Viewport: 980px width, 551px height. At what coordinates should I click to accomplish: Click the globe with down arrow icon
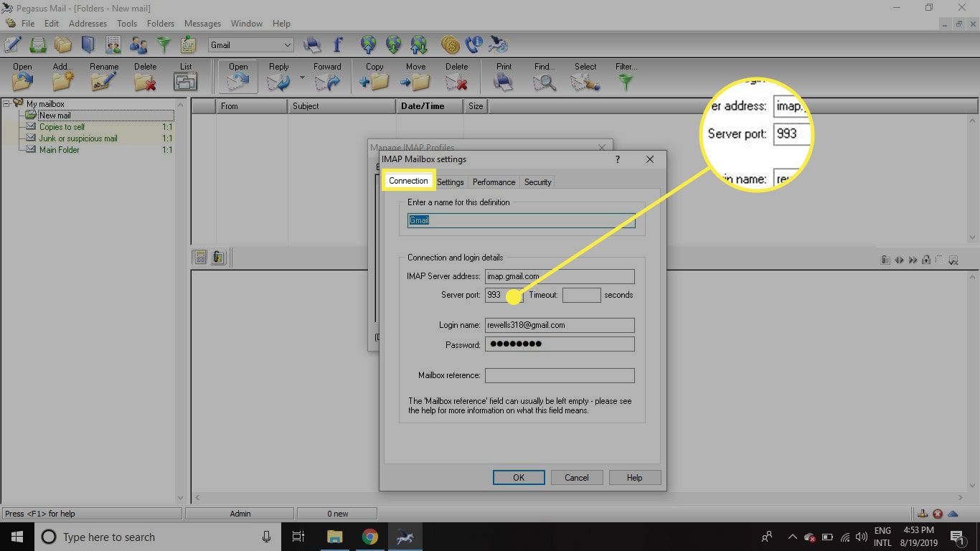click(393, 45)
